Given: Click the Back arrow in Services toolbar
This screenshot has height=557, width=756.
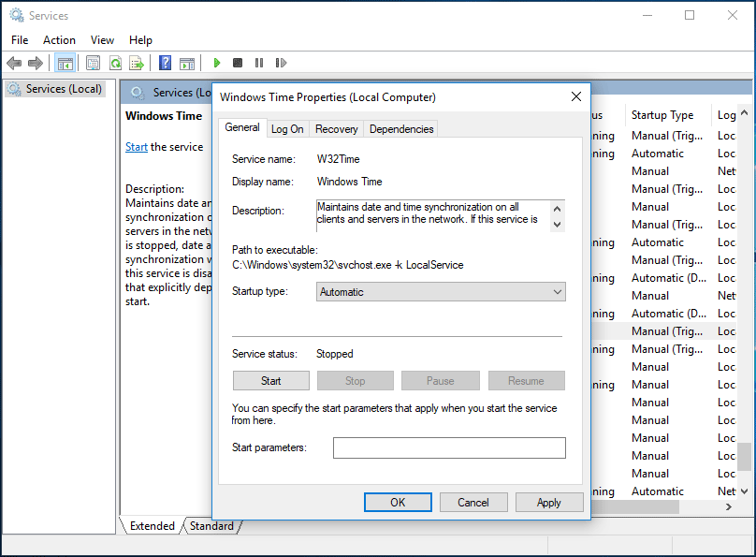Looking at the screenshot, I should pyautogui.click(x=14, y=63).
